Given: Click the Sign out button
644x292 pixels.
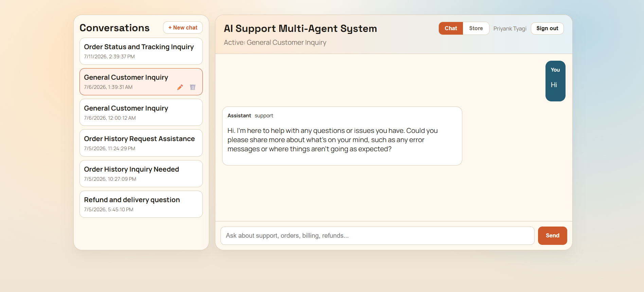Looking at the screenshot, I should click(x=547, y=28).
